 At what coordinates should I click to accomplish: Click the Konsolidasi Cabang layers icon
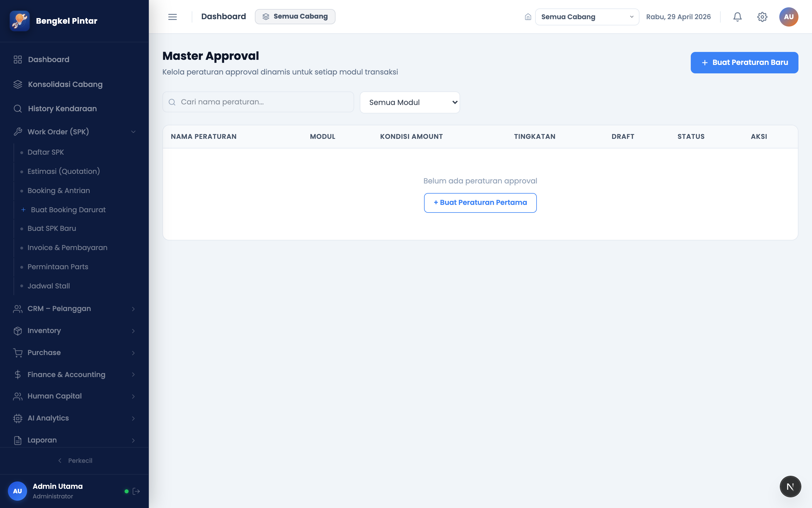click(x=18, y=84)
